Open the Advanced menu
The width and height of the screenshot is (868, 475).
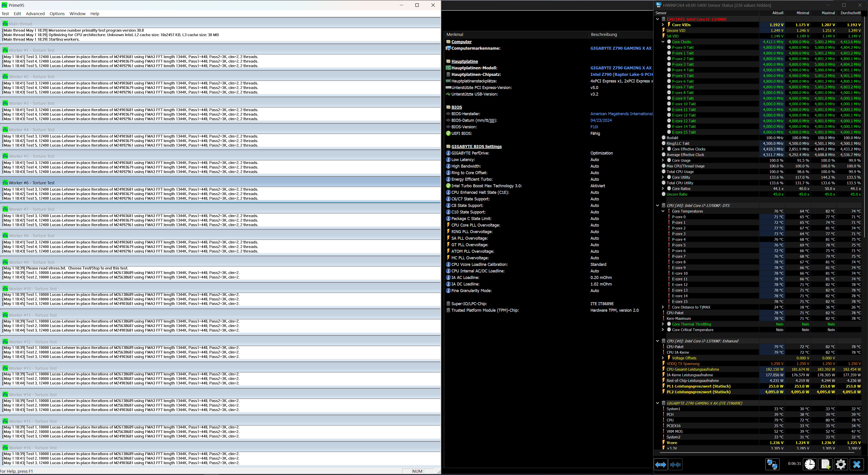click(x=35, y=14)
